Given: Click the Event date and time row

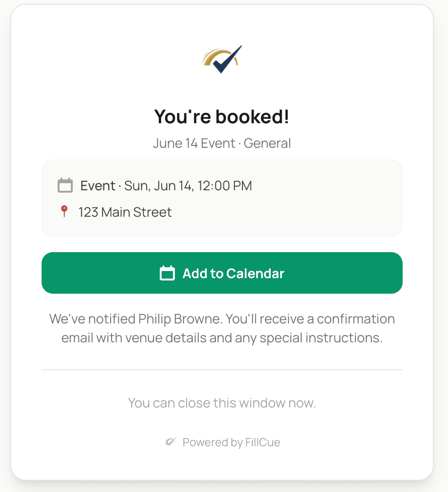Looking at the screenshot, I should 166,186.
